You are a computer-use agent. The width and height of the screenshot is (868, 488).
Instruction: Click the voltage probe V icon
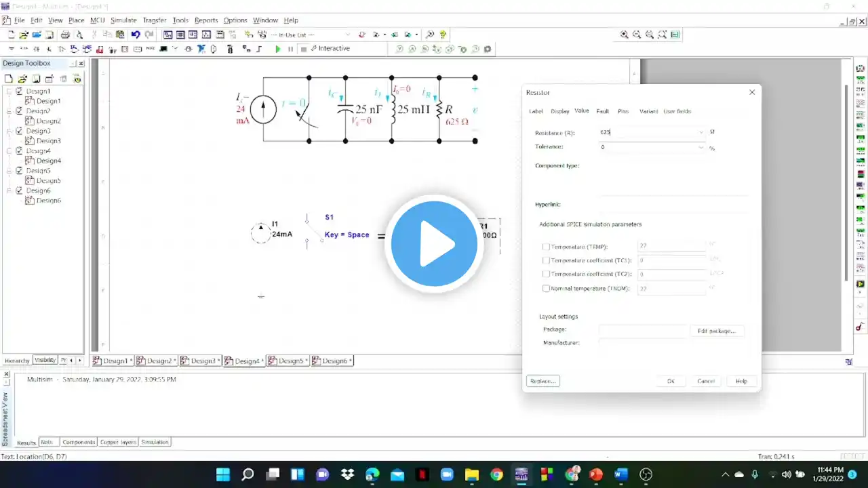click(399, 49)
